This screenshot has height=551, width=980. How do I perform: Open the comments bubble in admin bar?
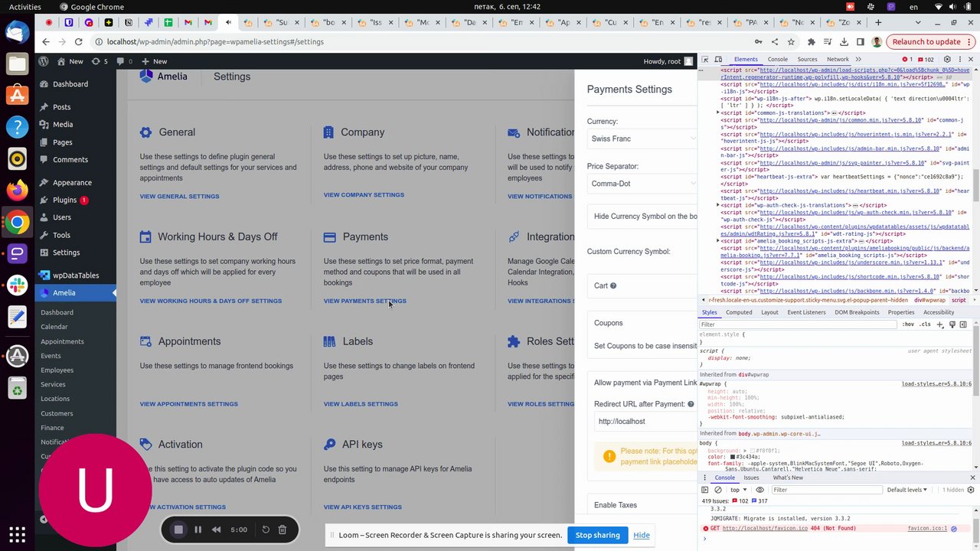(x=125, y=61)
